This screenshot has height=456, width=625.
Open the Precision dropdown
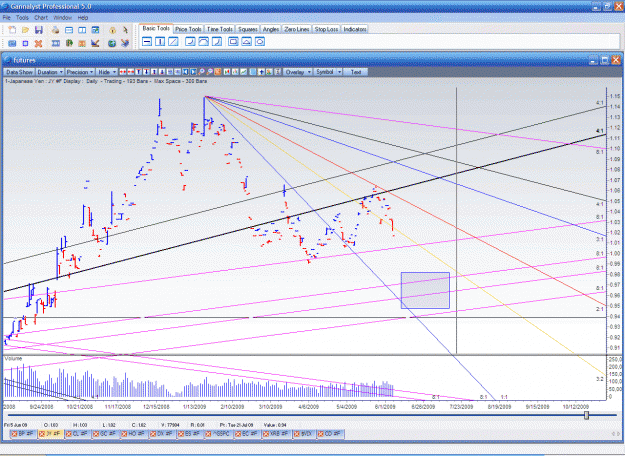(x=80, y=72)
